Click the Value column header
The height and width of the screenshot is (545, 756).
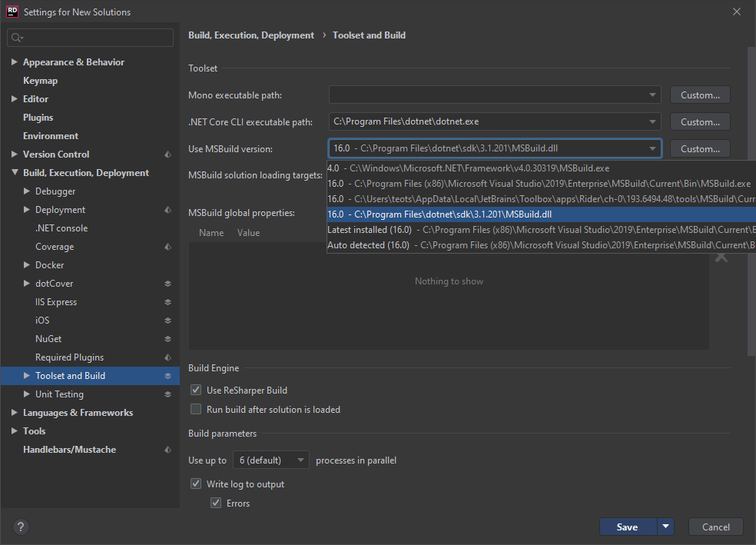248,233
